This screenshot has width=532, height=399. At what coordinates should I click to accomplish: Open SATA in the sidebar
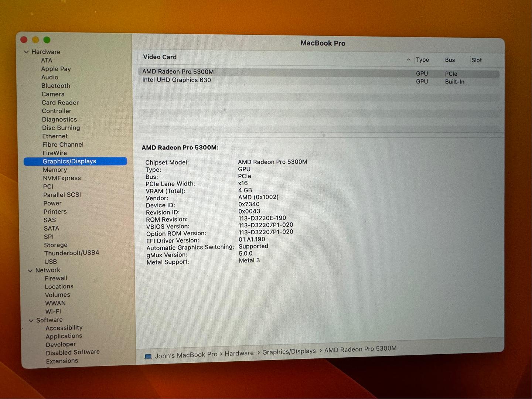click(51, 228)
